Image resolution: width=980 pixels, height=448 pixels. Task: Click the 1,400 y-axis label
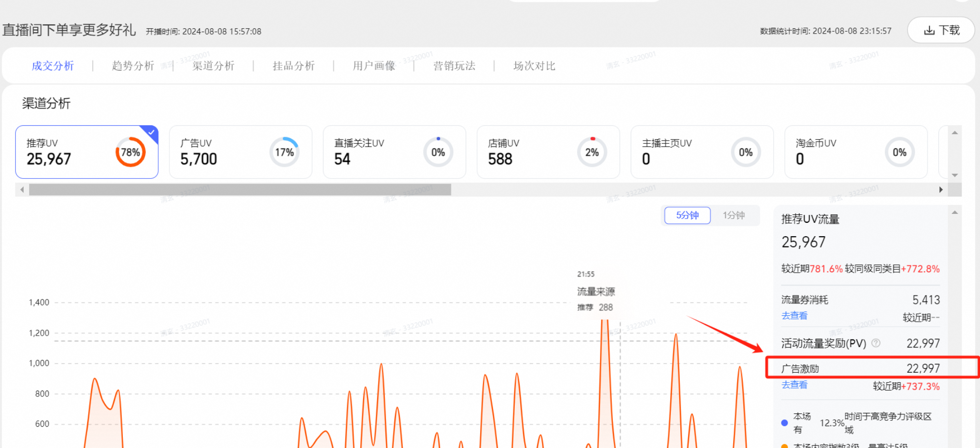39,302
